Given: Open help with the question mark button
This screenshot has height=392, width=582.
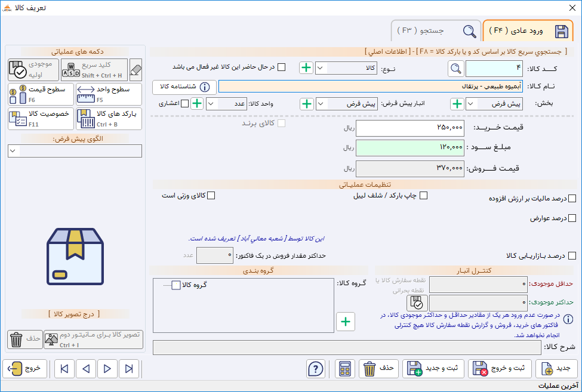Looking at the screenshot, I should [x=316, y=369].
